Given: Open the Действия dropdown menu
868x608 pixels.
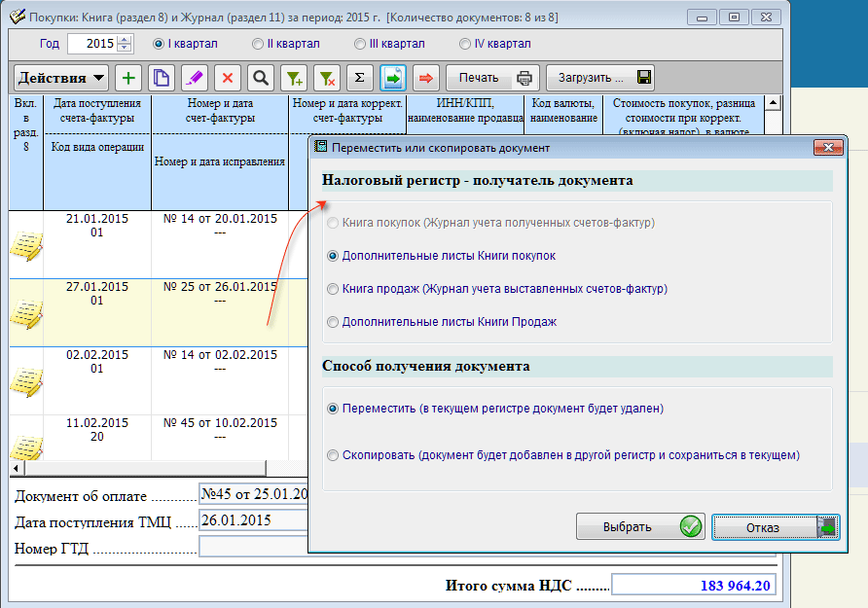Looking at the screenshot, I should pyautogui.click(x=61, y=78).
